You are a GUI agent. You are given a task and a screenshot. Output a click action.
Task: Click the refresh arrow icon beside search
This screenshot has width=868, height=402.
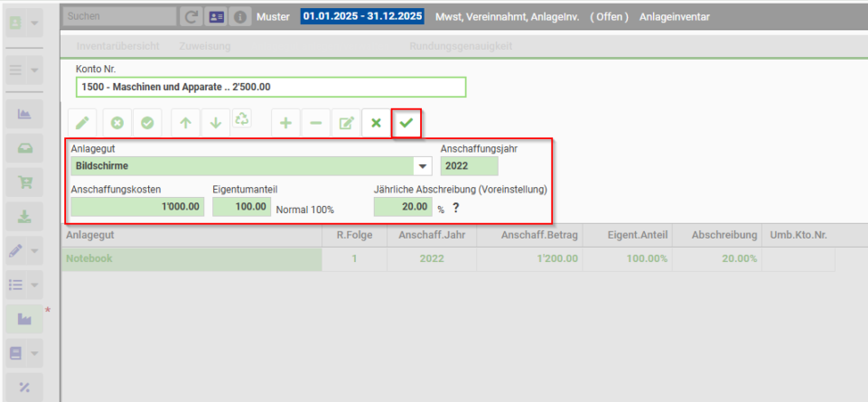coord(191,16)
